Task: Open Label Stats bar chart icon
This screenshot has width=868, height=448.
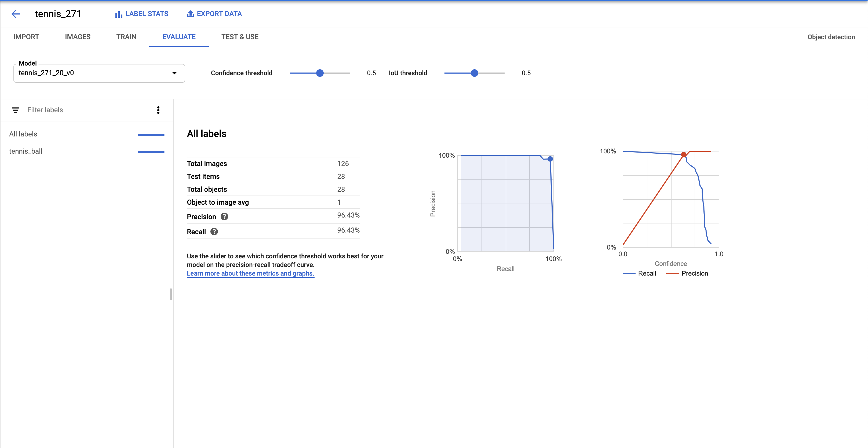Action: (118, 14)
